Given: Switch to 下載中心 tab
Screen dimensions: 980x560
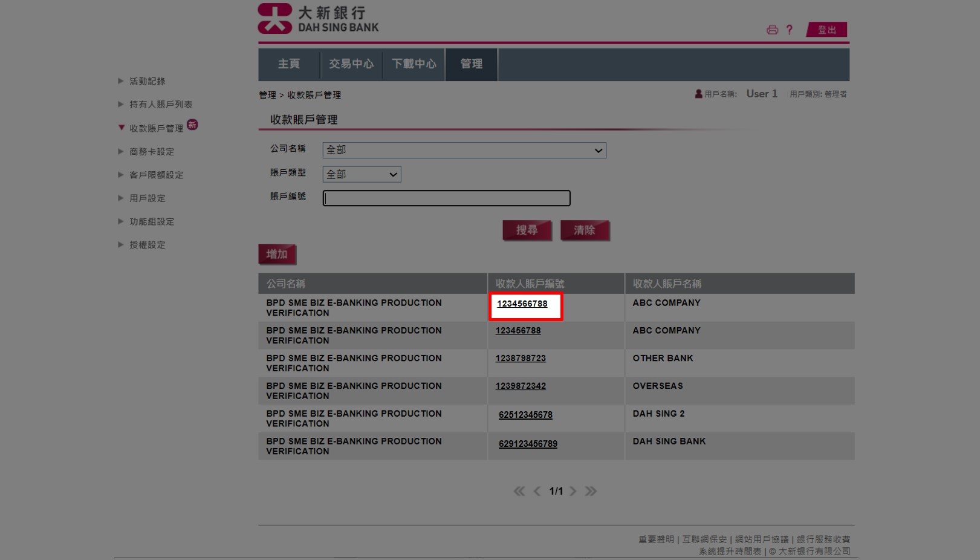Looking at the screenshot, I should [414, 64].
